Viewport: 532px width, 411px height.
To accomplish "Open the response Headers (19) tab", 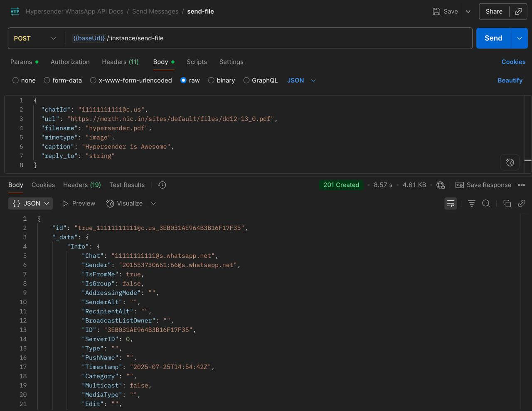I will (82, 185).
